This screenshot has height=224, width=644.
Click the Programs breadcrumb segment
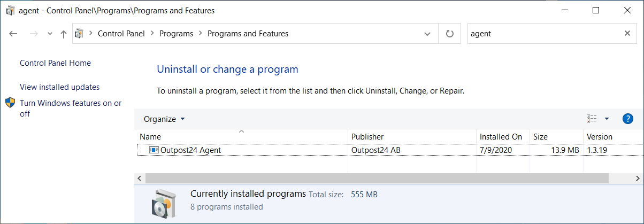coord(176,34)
